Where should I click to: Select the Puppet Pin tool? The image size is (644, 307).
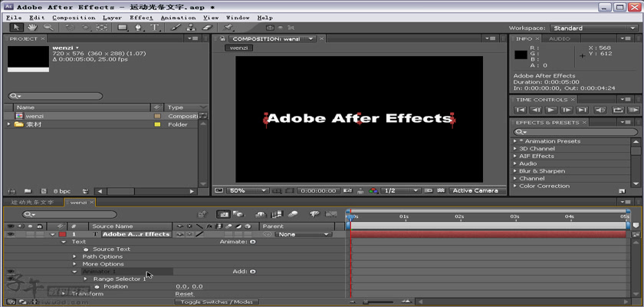point(228,28)
